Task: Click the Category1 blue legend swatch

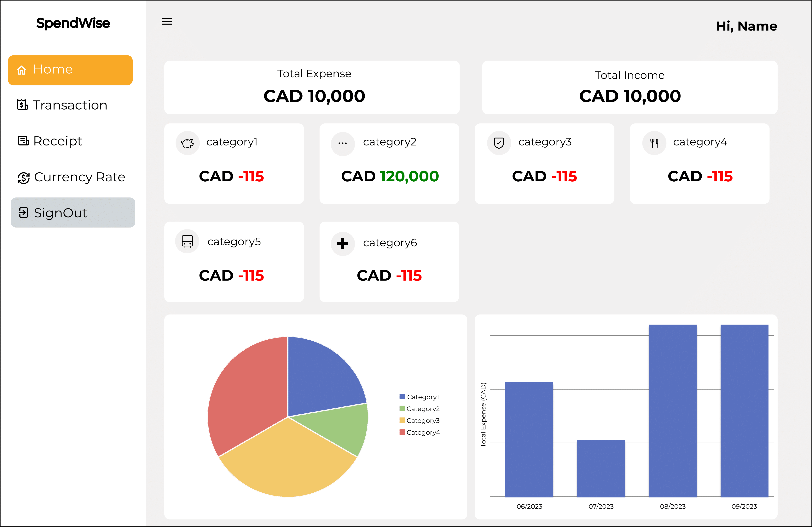Action: [x=402, y=396]
